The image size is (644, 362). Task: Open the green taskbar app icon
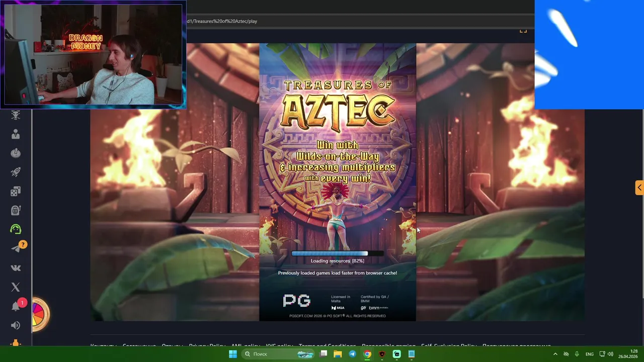pyautogui.click(x=396, y=354)
